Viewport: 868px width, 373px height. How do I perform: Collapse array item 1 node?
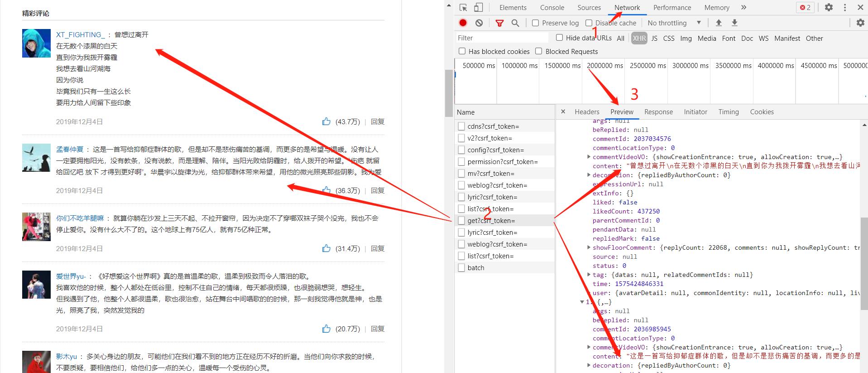click(x=582, y=302)
